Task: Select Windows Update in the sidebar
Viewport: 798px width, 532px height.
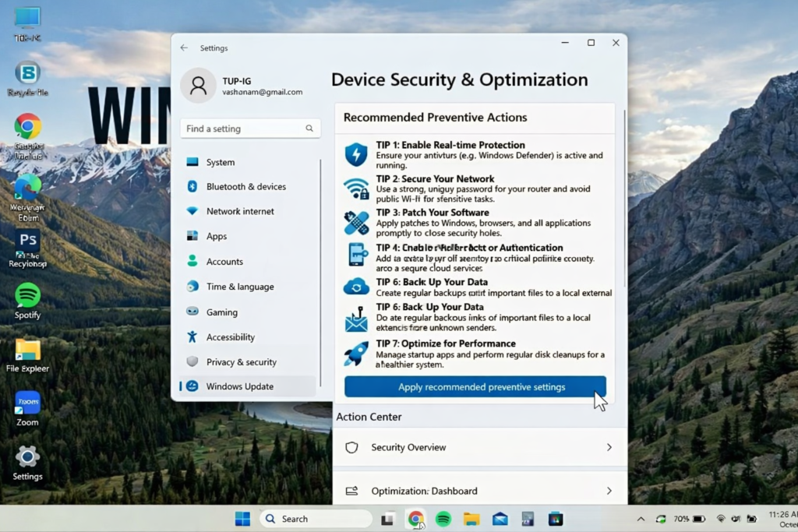Action: pos(239,386)
